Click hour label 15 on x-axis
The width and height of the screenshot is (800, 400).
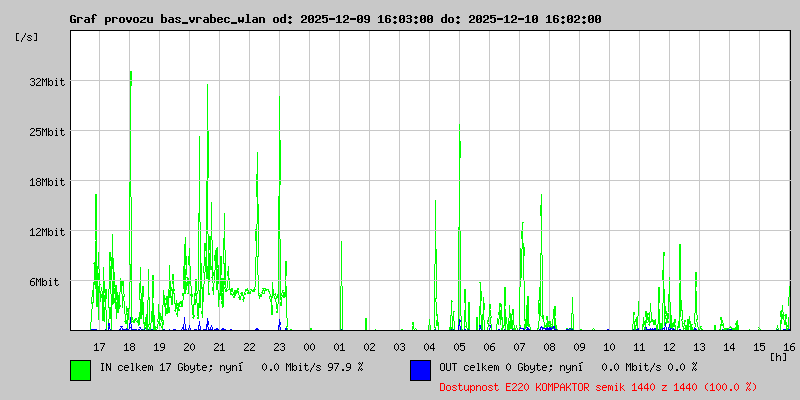(759, 347)
